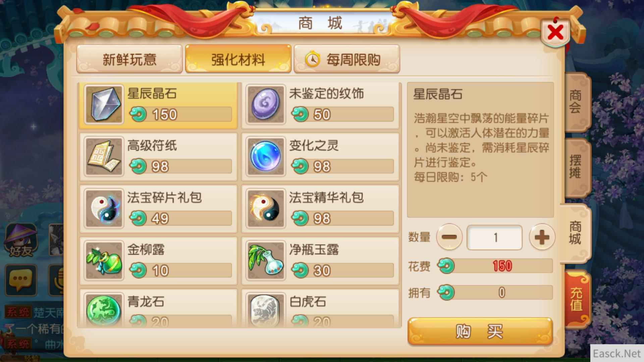Screen dimensions: 644x362
Task: Select the 法宝精华礼包 golden yin-yang icon
Action: [x=266, y=208]
